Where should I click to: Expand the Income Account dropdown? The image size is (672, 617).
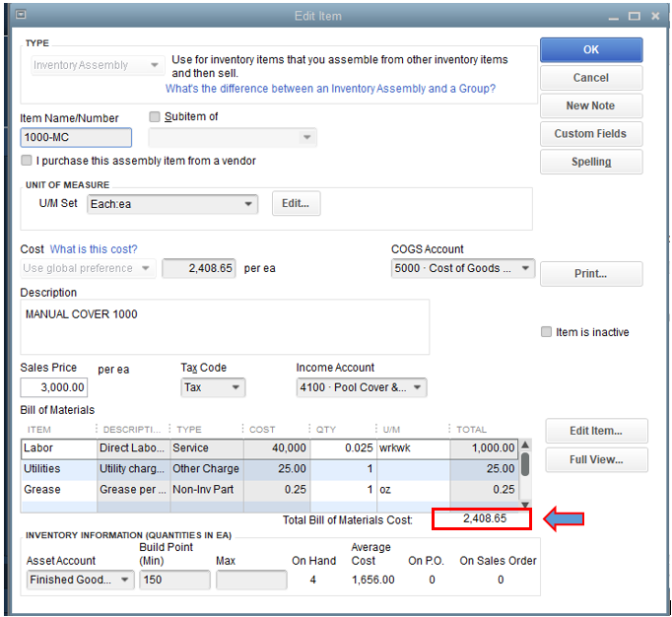click(418, 387)
